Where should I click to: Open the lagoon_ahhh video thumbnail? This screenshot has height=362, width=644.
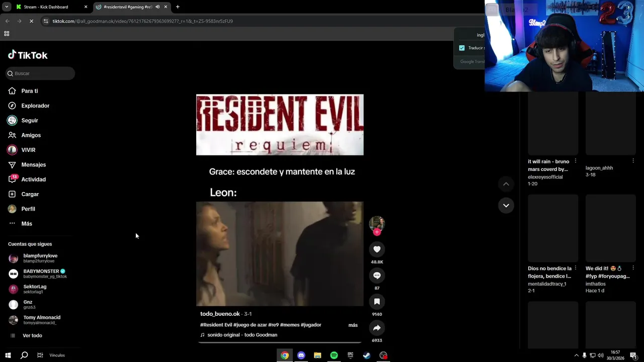click(610, 123)
